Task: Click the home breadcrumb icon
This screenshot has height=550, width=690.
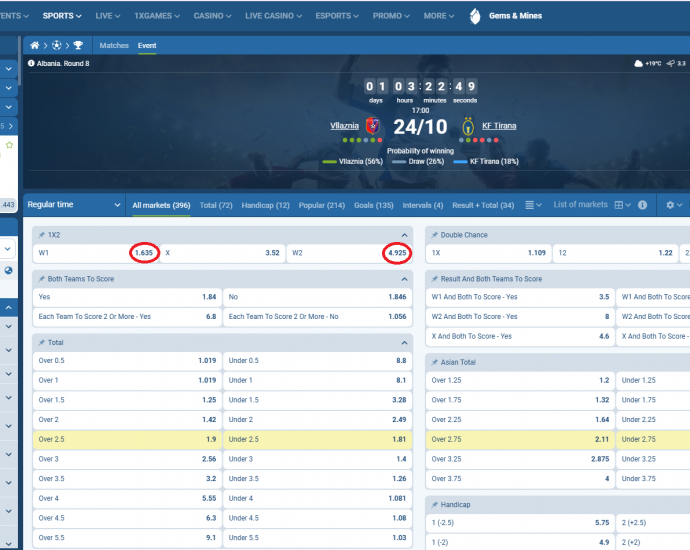Action: [34, 45]
